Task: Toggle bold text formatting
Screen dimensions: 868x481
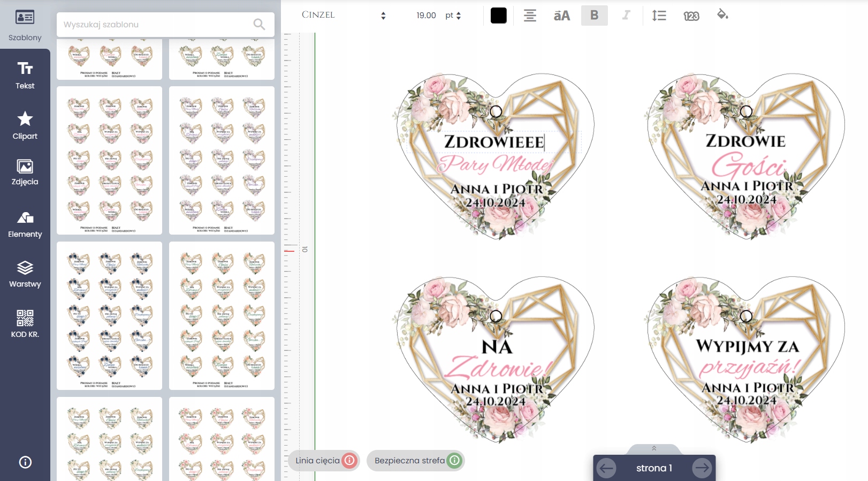Action: [x=594, y=16]
